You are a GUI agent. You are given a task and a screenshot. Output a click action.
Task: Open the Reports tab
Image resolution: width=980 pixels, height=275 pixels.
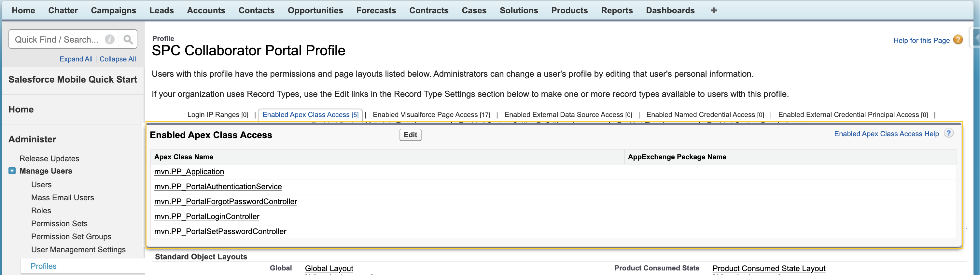tap(617, 10)
